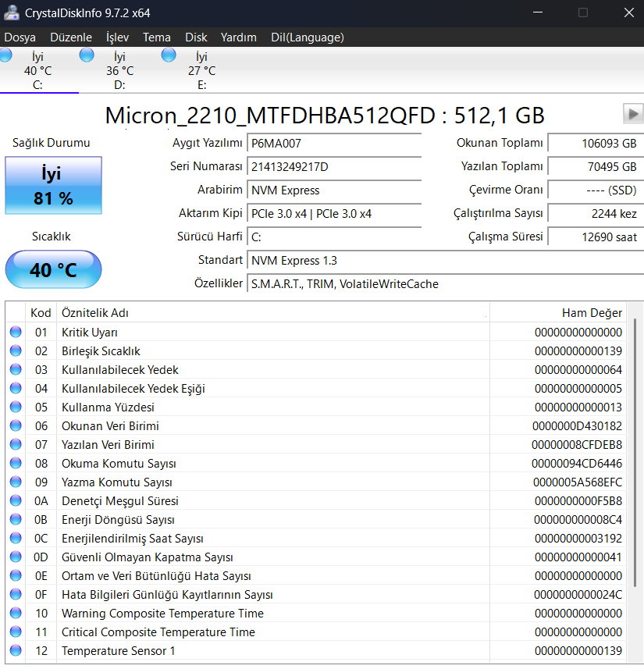Click status icon of Enerji Döngüsü Sayısı row
This screenshot has width=644, height=669.
tap(16, 520)
